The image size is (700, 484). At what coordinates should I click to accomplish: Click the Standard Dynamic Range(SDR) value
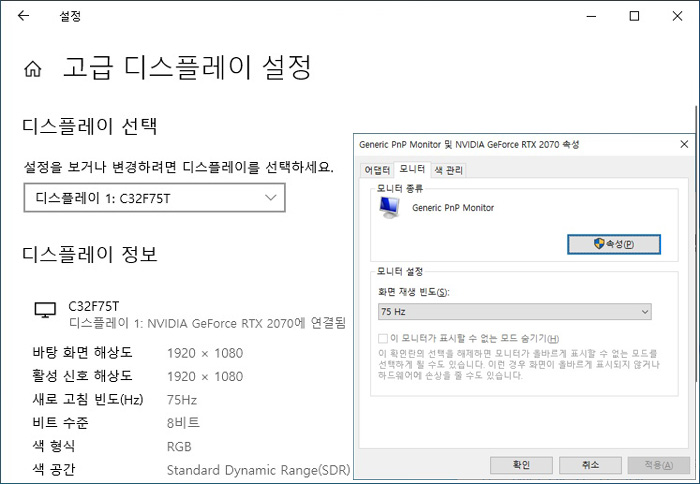258,470
